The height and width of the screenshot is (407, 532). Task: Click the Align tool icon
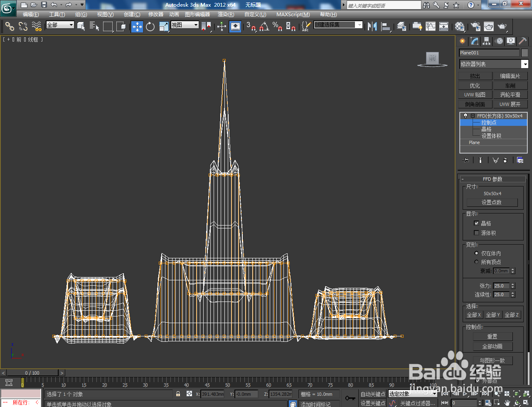tap(386, 26)
